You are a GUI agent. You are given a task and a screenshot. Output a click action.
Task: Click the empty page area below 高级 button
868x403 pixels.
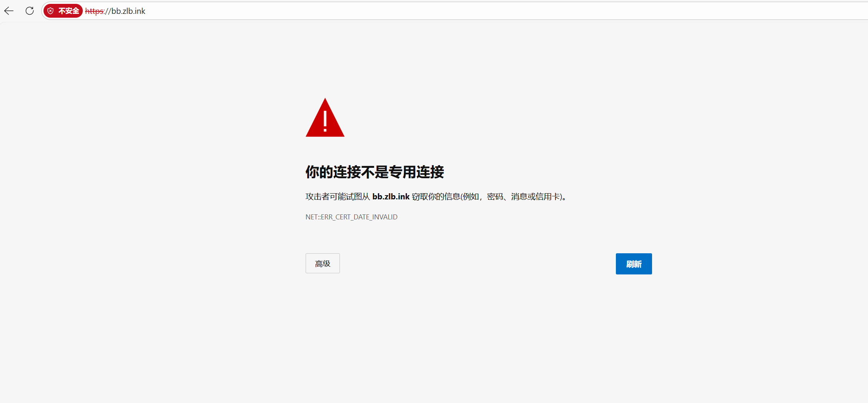[323, 327]
